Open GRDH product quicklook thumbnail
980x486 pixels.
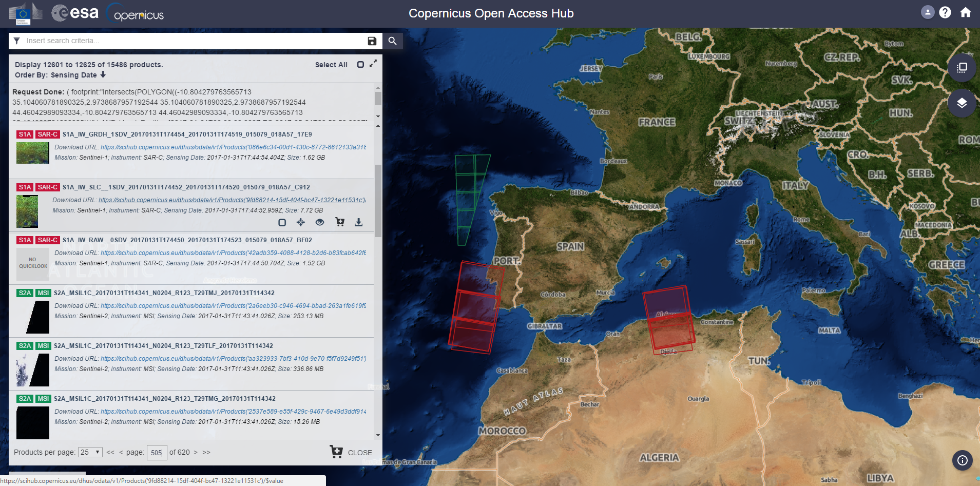point(33,153)
